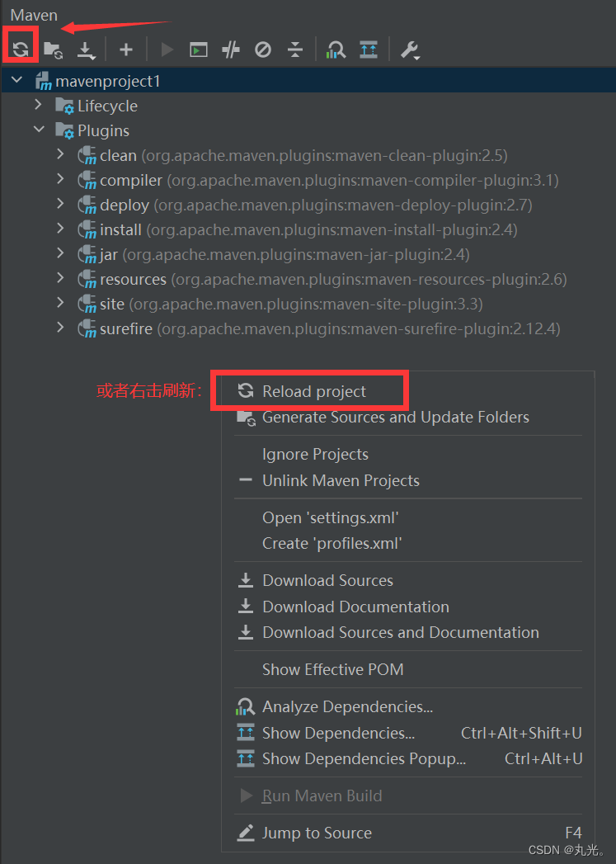Choose Jump to Source menu entry
616x864 pixels.
[x=408, y=833]
